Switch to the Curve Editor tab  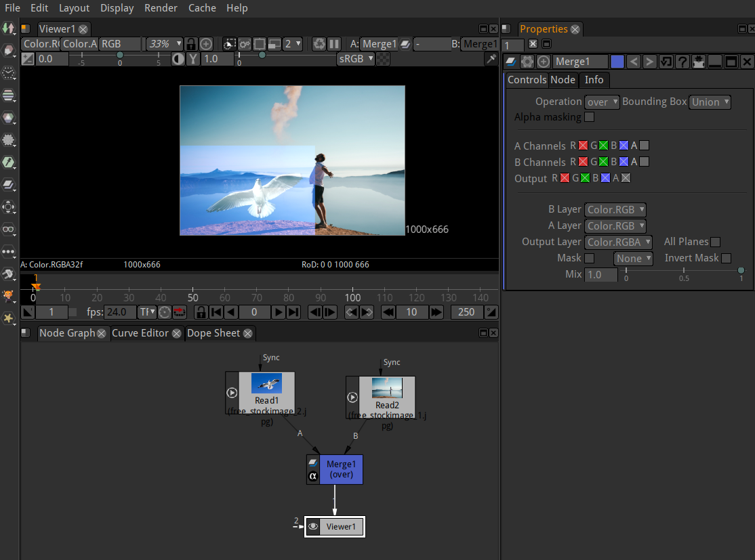point(142,333)
